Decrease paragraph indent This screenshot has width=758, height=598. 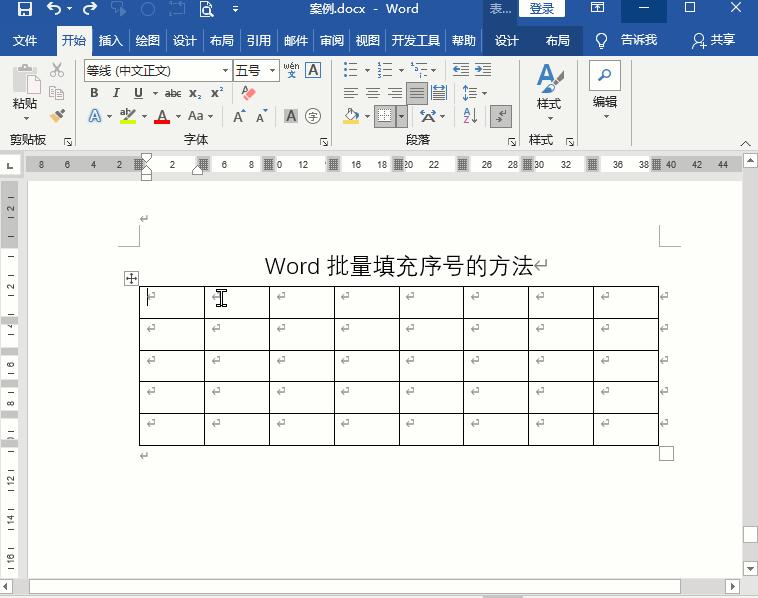pos(461,70)
